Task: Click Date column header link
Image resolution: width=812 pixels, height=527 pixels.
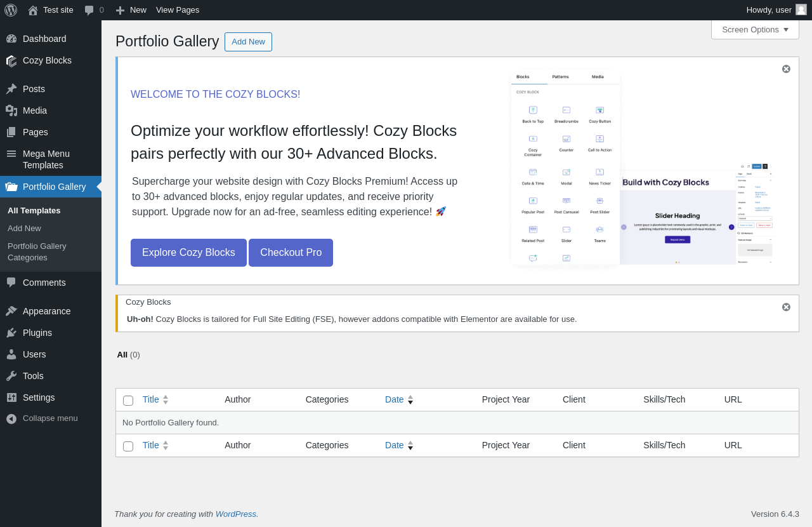Action: 395,400
